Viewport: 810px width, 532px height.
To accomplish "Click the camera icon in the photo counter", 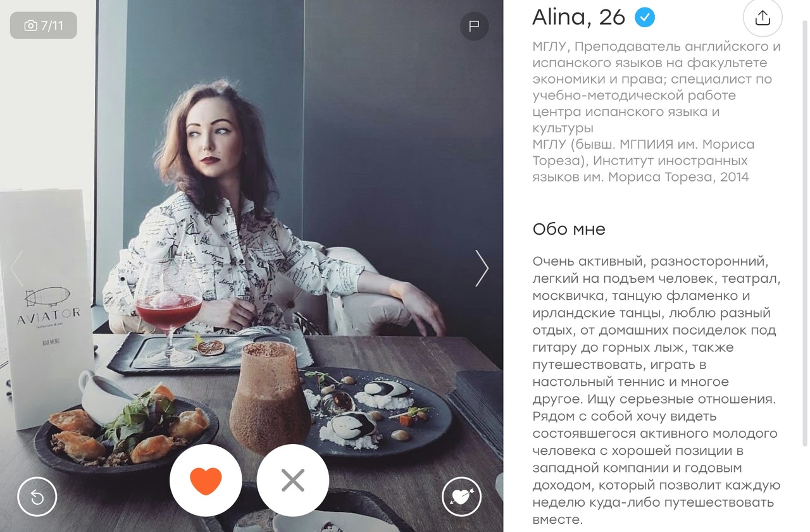I will pyautogui.click(x=30, y=25).
